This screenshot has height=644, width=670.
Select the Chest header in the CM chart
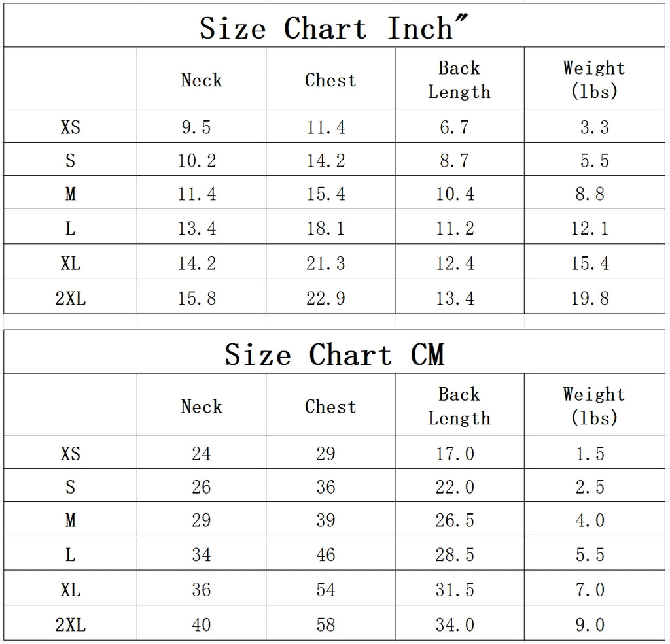click(330, 406)
